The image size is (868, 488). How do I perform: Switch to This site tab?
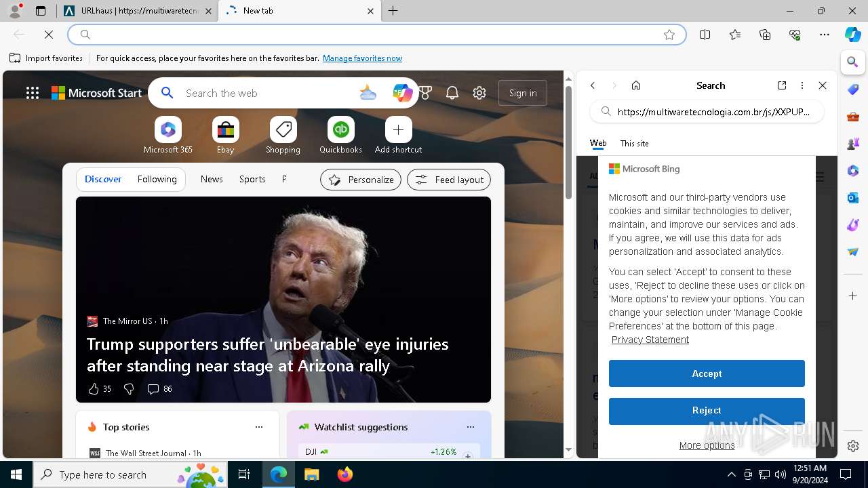[635, 143]
